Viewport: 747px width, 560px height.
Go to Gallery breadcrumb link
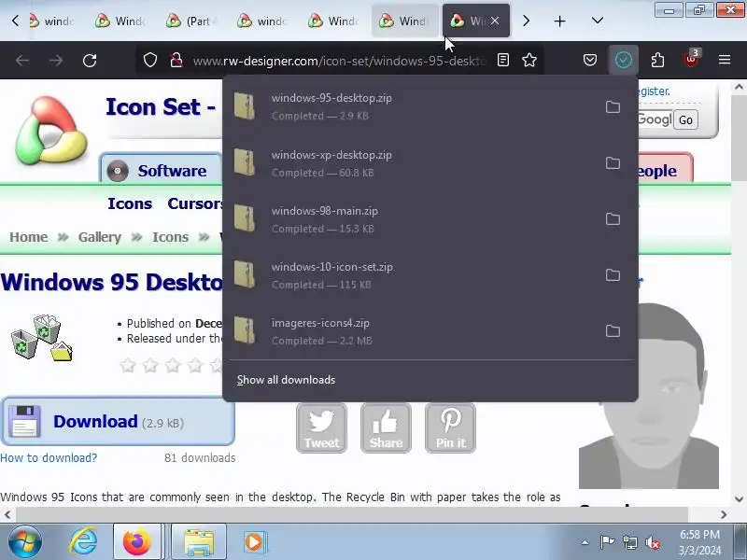(x=100, y=237)
